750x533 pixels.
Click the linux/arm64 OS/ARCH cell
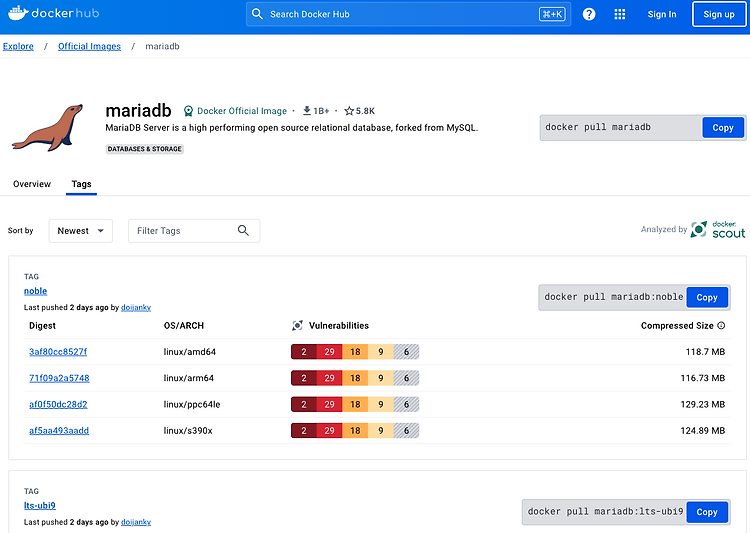coord(188,378)
